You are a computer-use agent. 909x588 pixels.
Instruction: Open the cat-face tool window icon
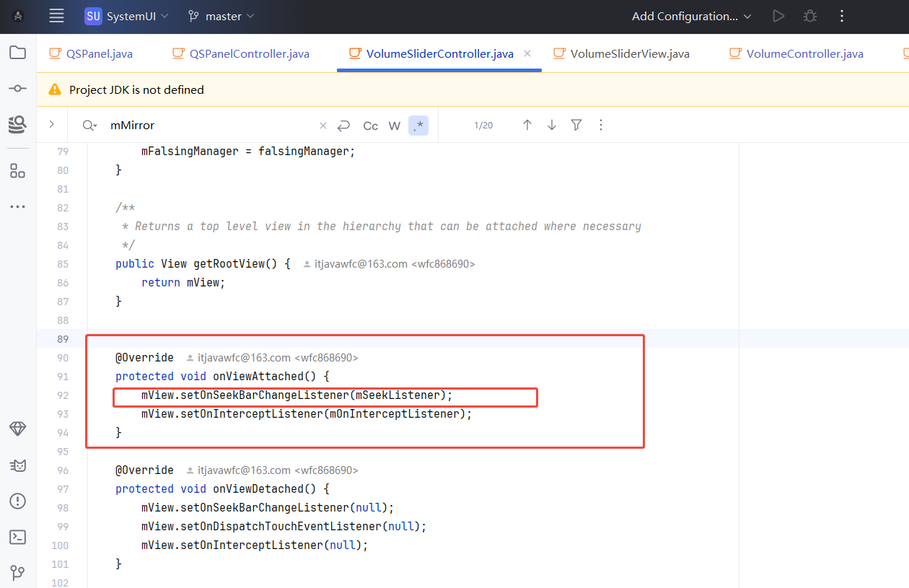coord(17,465)
